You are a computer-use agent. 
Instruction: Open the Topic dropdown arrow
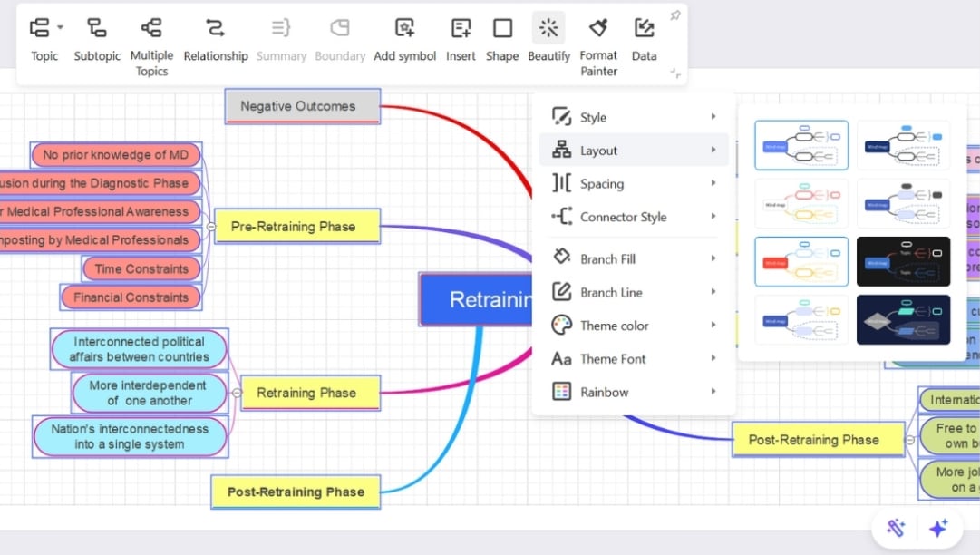click(x=60, y=27)
